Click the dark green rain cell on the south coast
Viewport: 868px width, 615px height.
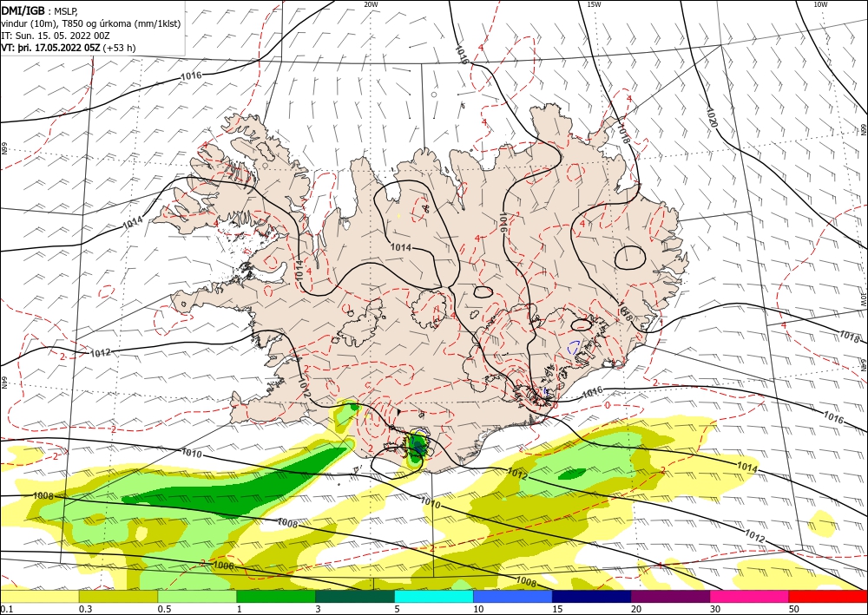pyautogui.click(x=418, y=445)
